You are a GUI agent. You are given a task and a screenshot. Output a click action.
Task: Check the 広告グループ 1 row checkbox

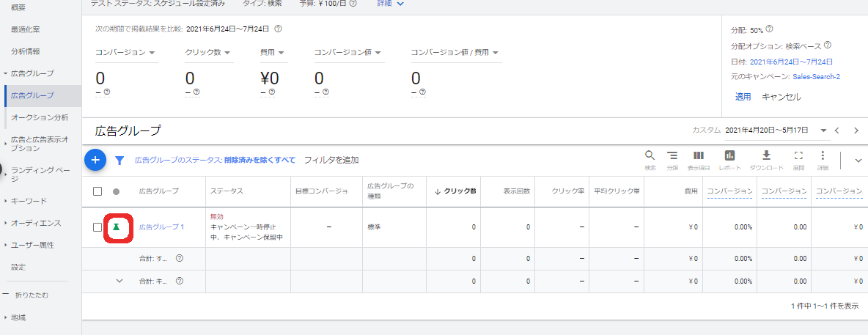[x=98, y=227]
